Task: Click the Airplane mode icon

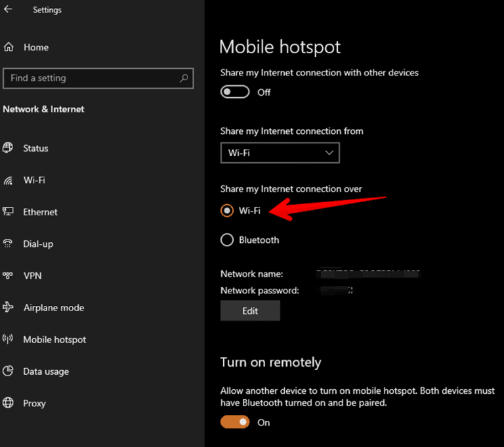Action: click(x=9, y=307)
